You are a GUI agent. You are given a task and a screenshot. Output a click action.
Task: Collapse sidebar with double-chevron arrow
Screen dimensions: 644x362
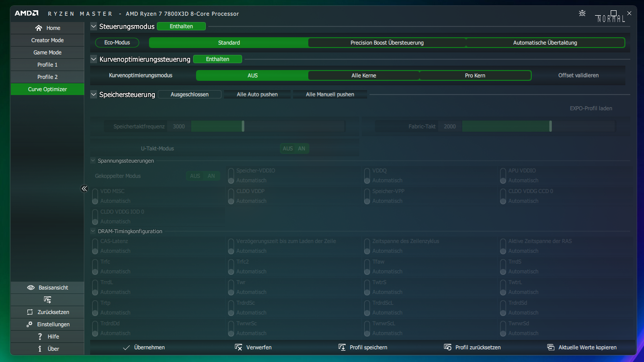84,189
